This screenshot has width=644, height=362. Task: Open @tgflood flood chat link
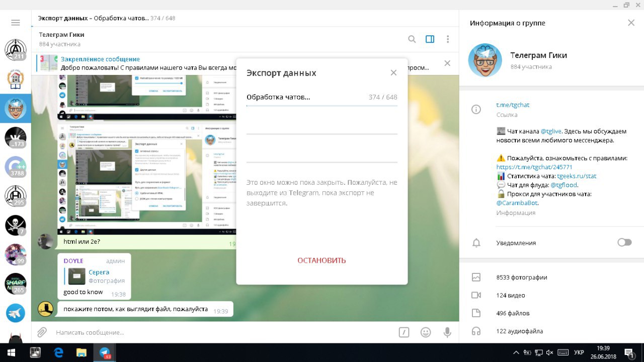[x=564, y=185]
